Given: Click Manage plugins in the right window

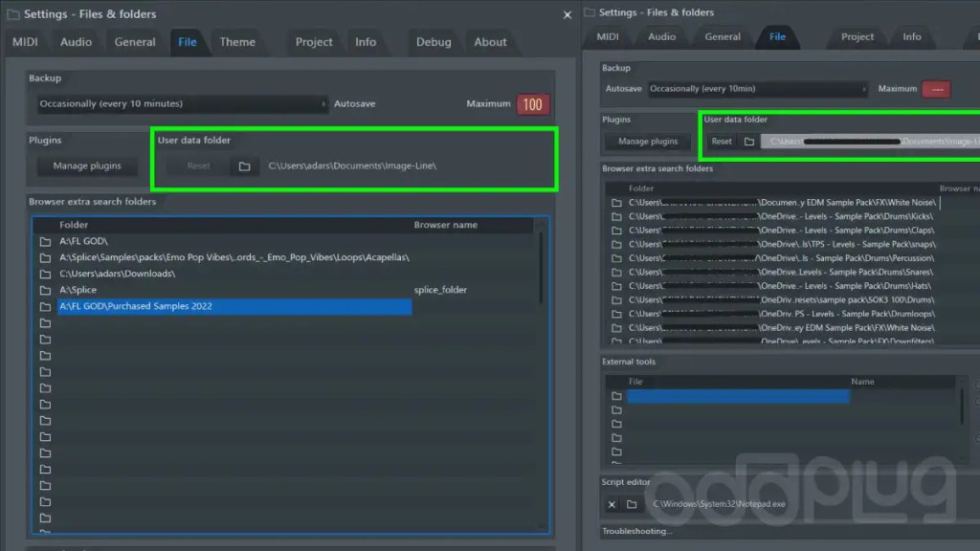Looking at the screenshot, I should click(648, 142).
